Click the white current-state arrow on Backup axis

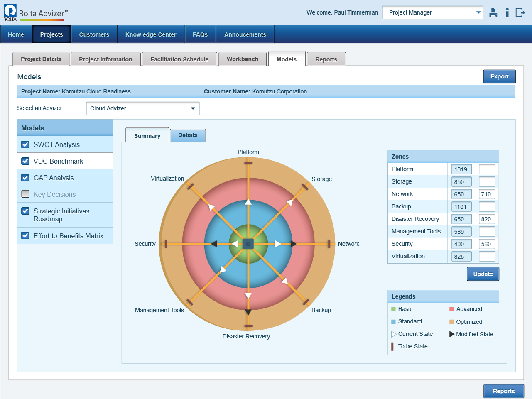coord(284,281)
